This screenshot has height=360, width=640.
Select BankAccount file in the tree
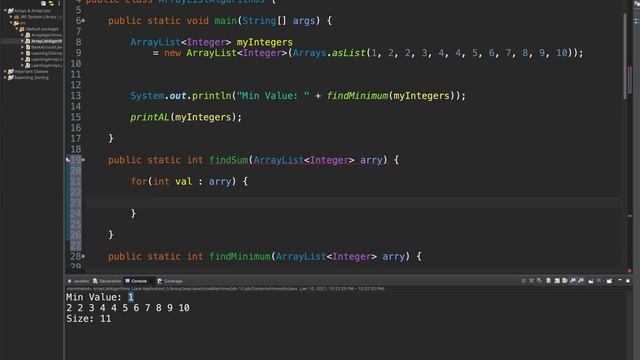(x=47, y=47)
